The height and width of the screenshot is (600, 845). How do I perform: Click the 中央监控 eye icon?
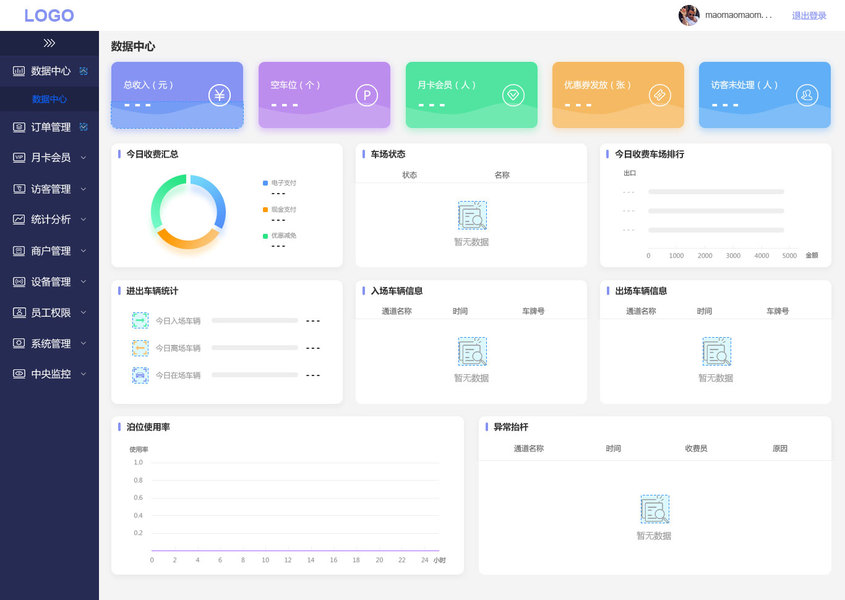(19, 374)
